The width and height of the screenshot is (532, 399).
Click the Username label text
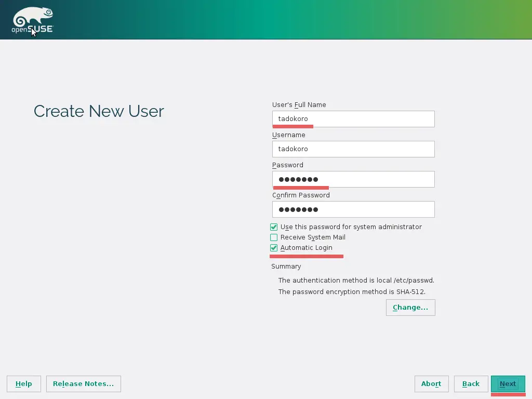(289, 135)
